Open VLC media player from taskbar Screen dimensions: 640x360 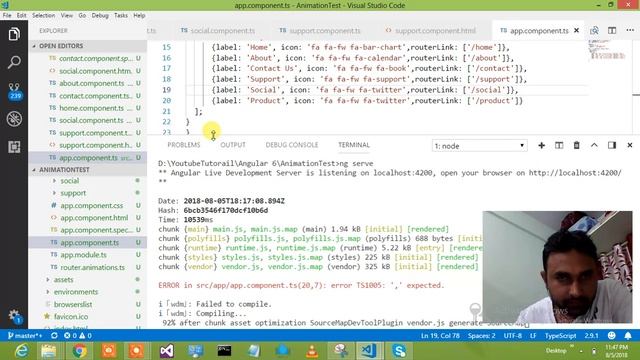pyautogui.click(x=312, y=351)
